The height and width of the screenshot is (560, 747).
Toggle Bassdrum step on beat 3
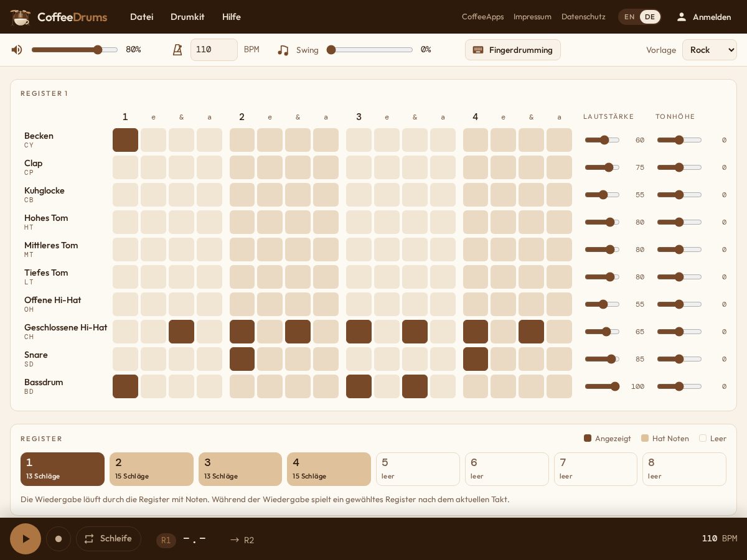pos(359,386)
